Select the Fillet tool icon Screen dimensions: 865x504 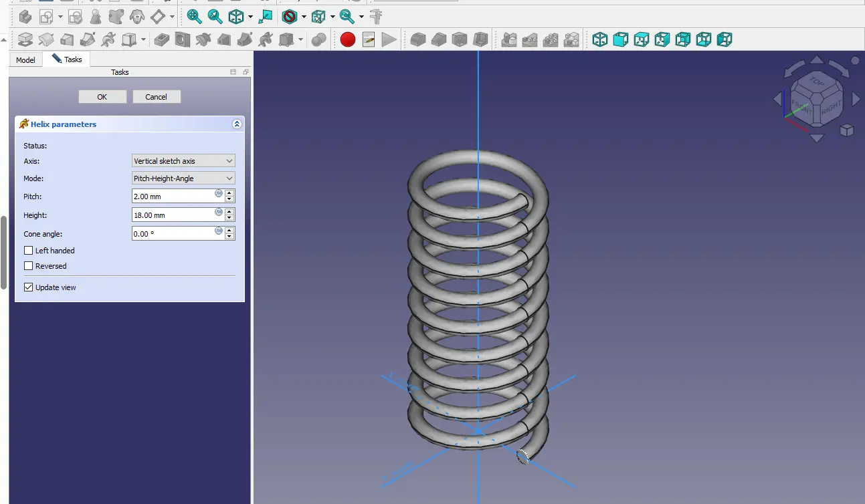tap(417, 40)
